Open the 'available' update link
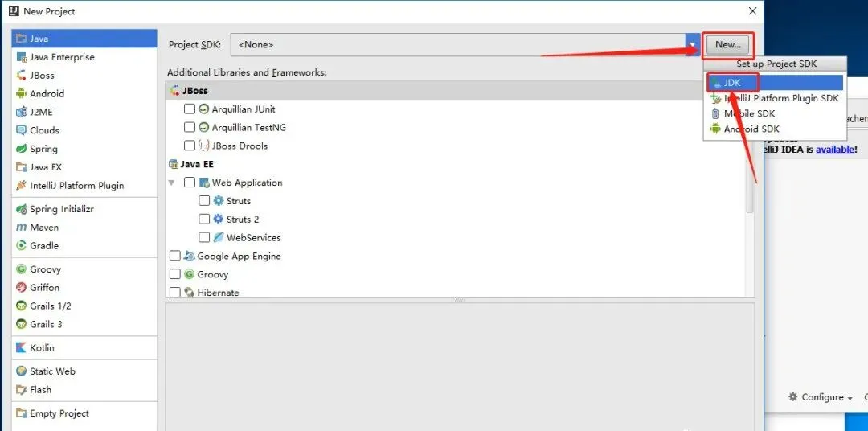Image resolution: width=868 pixels, height=431 pixels. click(x=835, y=150)
